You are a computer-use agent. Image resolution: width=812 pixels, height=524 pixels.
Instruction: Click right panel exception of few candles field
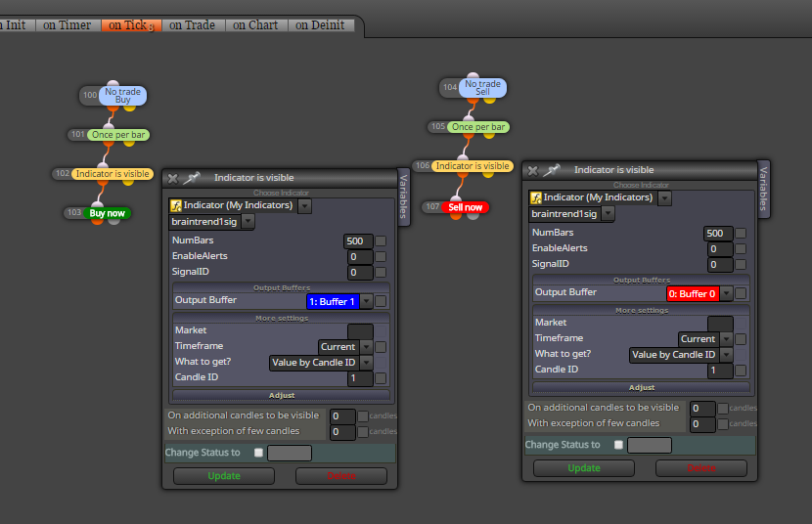702,424
